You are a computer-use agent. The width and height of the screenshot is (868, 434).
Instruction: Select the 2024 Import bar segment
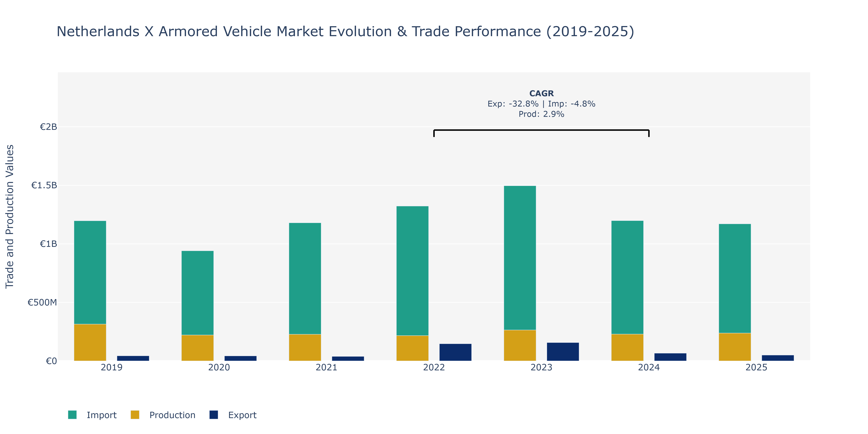(627, 277)
